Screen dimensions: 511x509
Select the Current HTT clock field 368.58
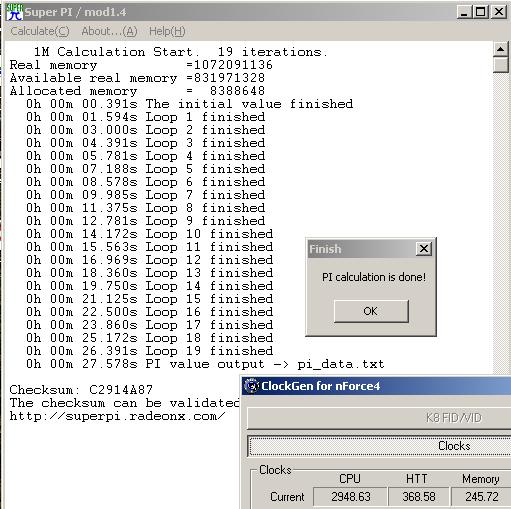[419, 497]
